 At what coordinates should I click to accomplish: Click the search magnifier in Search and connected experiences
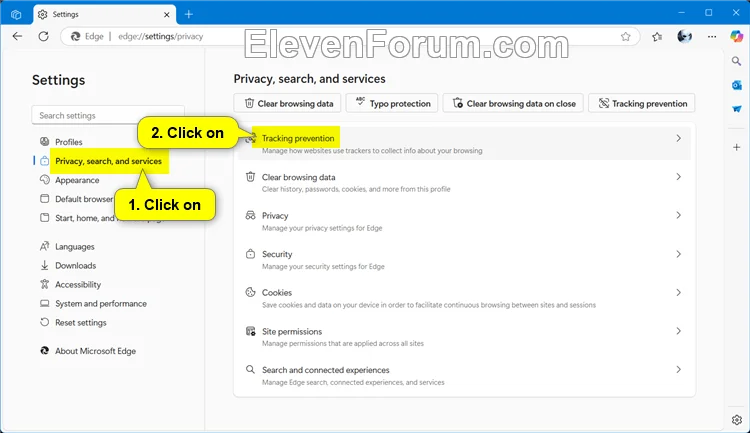tap(250, 369)
